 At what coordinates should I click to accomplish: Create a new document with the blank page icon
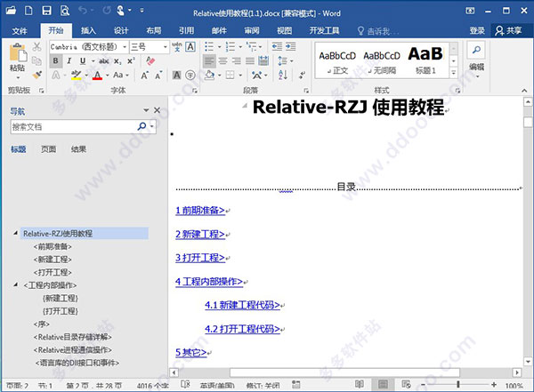point(29,11)
